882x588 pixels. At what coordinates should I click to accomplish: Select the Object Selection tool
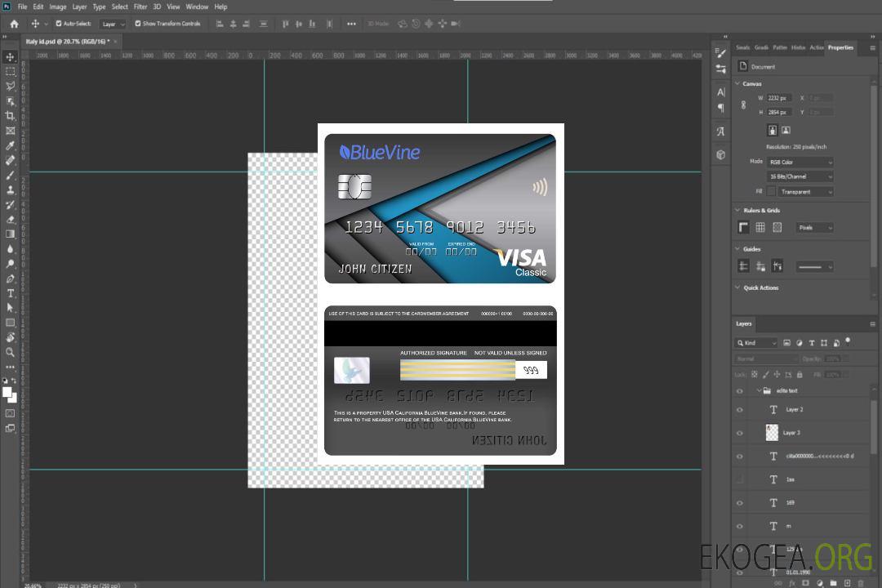point(10,101)
